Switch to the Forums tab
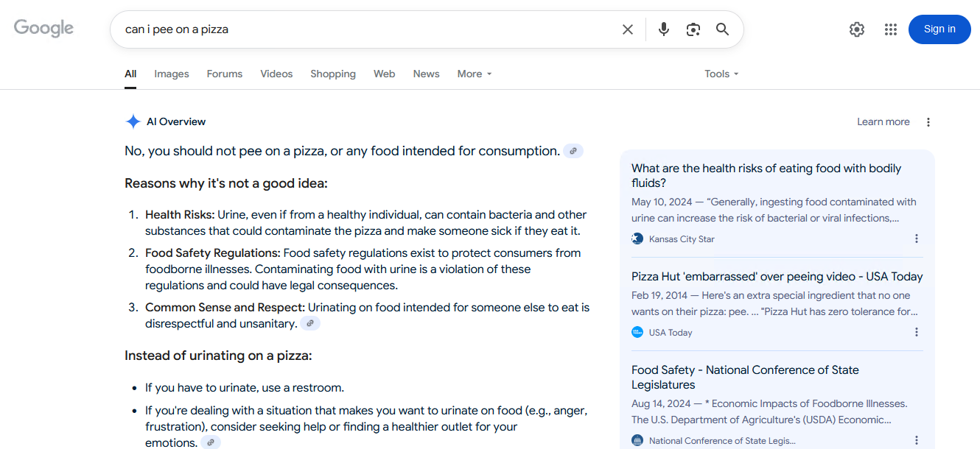 [225, 74]
